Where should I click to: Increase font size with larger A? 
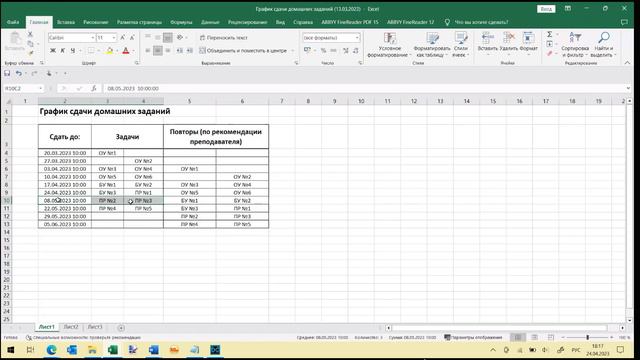click(x=122, y=38)
